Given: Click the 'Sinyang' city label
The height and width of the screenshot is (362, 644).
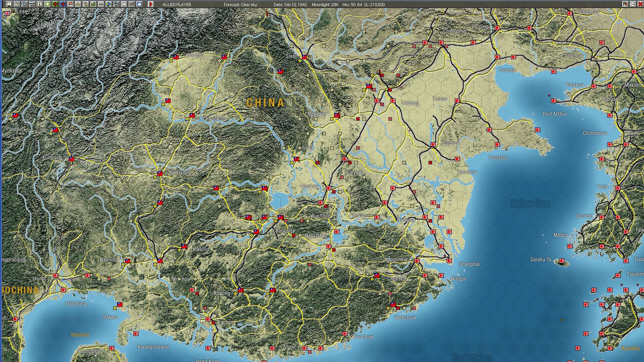Looking at the screenshot, I should click(x=355, y=172).
